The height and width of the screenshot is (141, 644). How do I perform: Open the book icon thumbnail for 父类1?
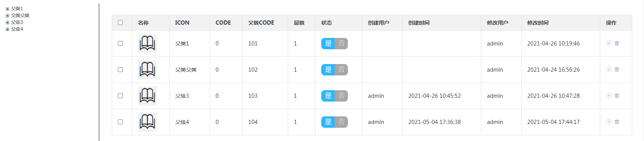148,43
